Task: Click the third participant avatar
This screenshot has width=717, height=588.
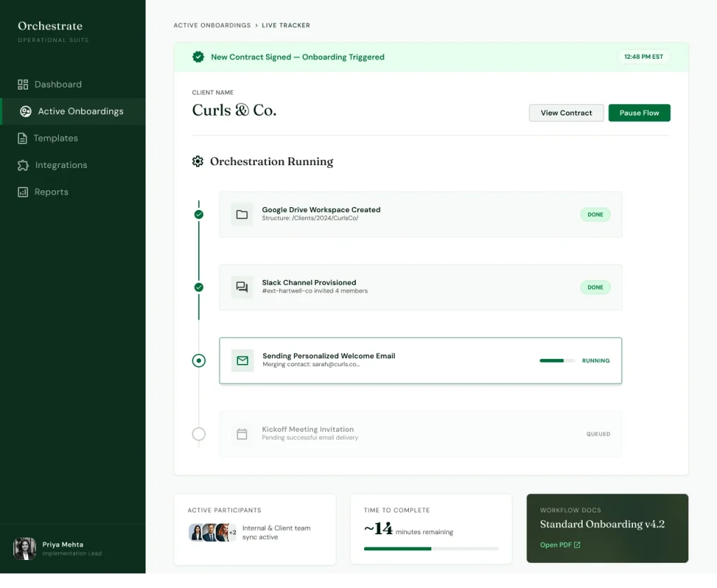Action: click(222, 533)
